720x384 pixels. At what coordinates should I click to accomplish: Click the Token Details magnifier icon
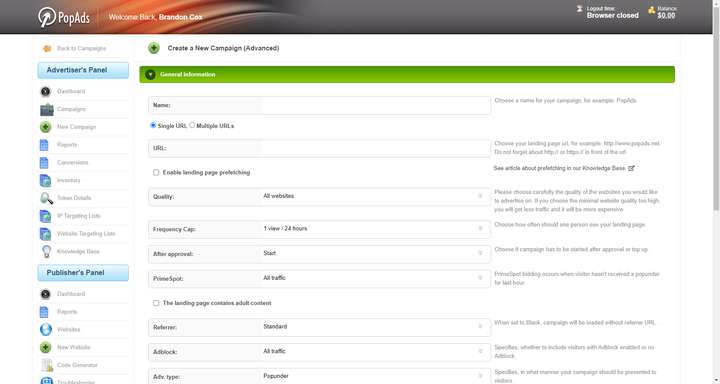46,198
